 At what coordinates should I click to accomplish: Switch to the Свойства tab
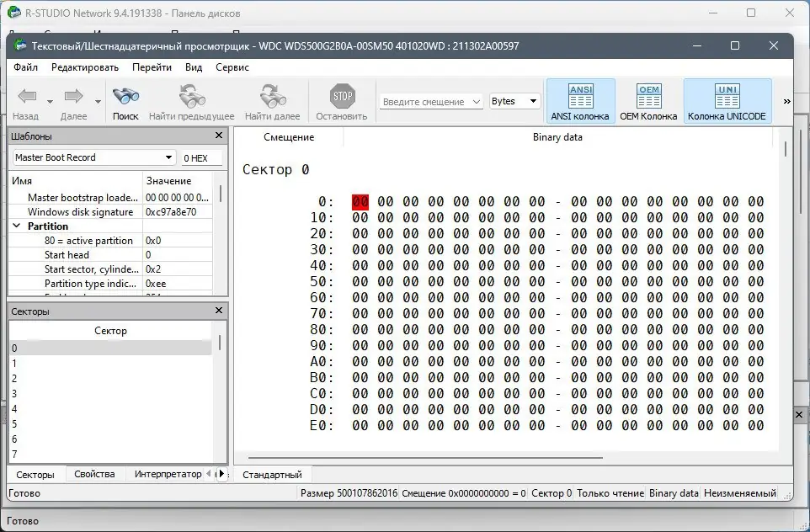[x=94, y=474]
